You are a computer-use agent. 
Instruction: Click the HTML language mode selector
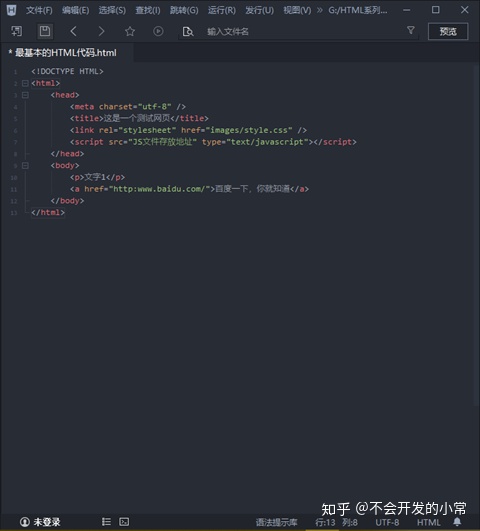click(x=429, y=523)
